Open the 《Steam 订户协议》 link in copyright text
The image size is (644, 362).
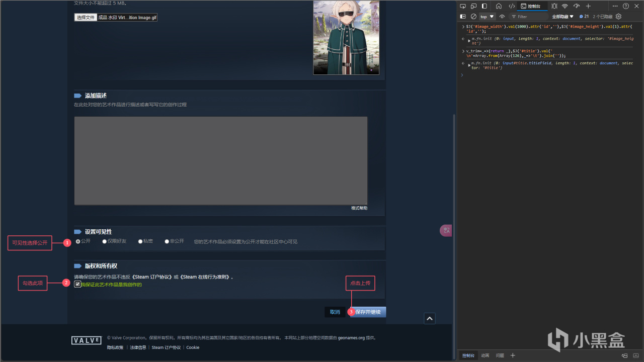click(151, 277)
